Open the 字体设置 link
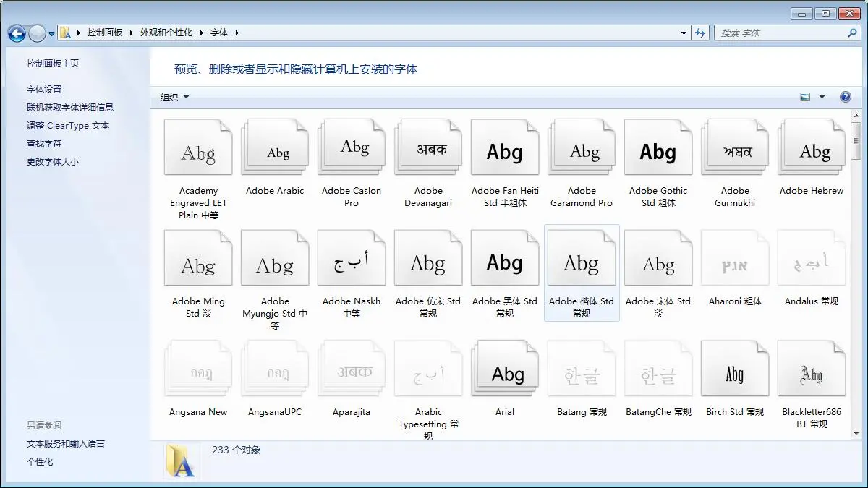The image size is (868, 488). click(x=44, y=90)
